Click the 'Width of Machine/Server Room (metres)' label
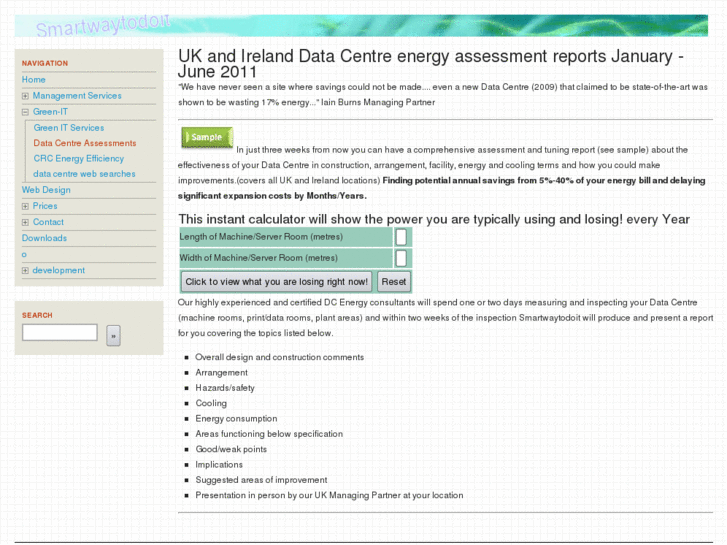Viewport: 727px width, 545px height. tap(258, 258)
